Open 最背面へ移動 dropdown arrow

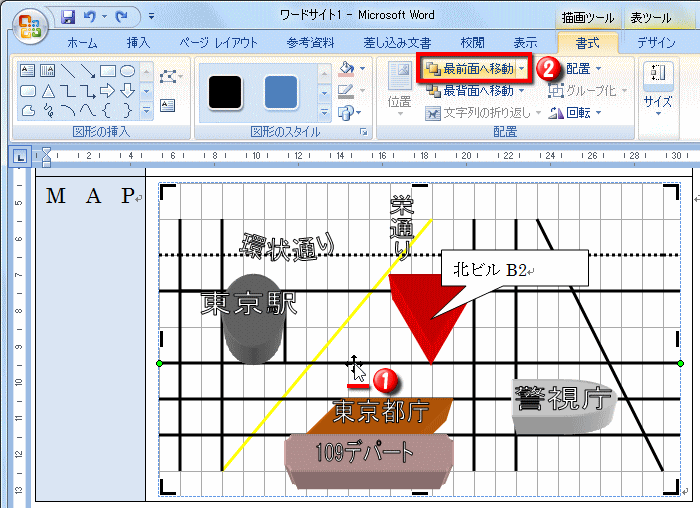pyautogui.click(x=522, y=91)
